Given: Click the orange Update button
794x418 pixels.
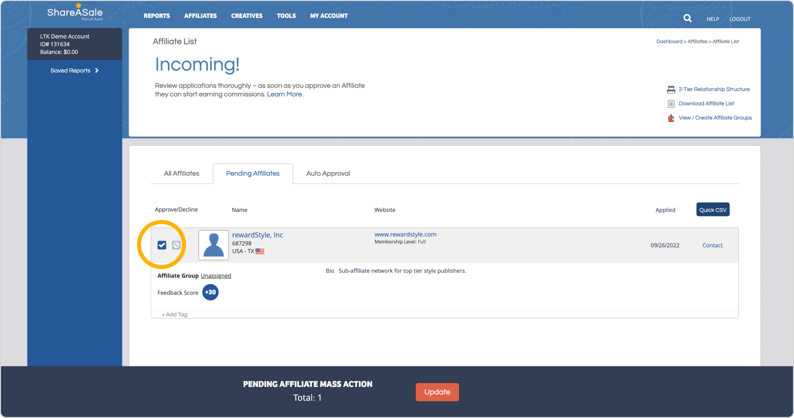Looking at the screenshot, I should [438, 392].
